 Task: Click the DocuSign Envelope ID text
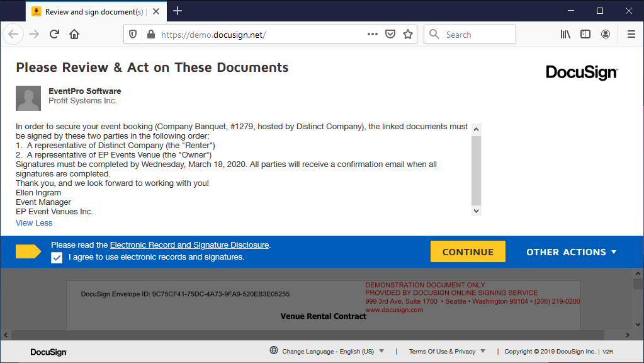185,294
